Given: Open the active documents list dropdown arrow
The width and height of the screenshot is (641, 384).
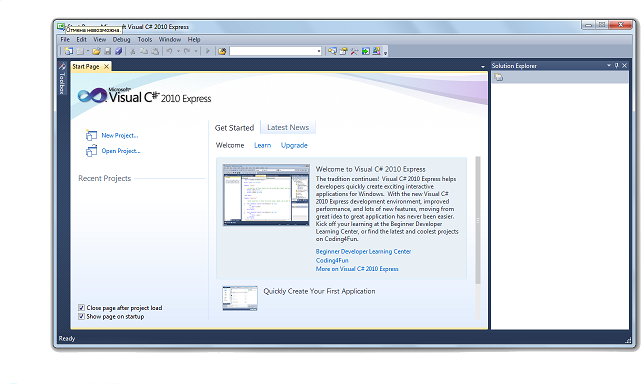Looking at the screenshot, I should click(483, 66).
